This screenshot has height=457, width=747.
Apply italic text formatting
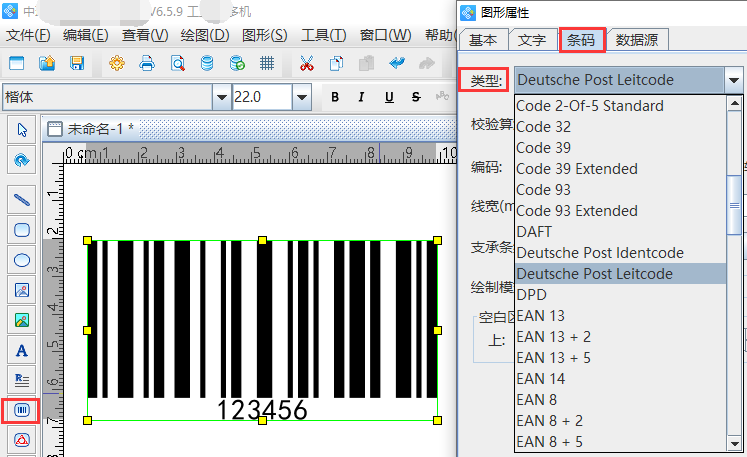(361, 97)
